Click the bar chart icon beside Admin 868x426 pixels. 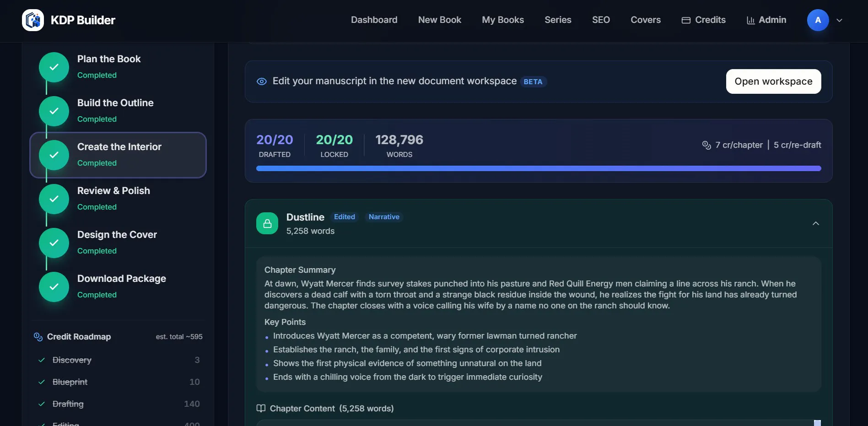pyautogui.click(x=750, y=20)
